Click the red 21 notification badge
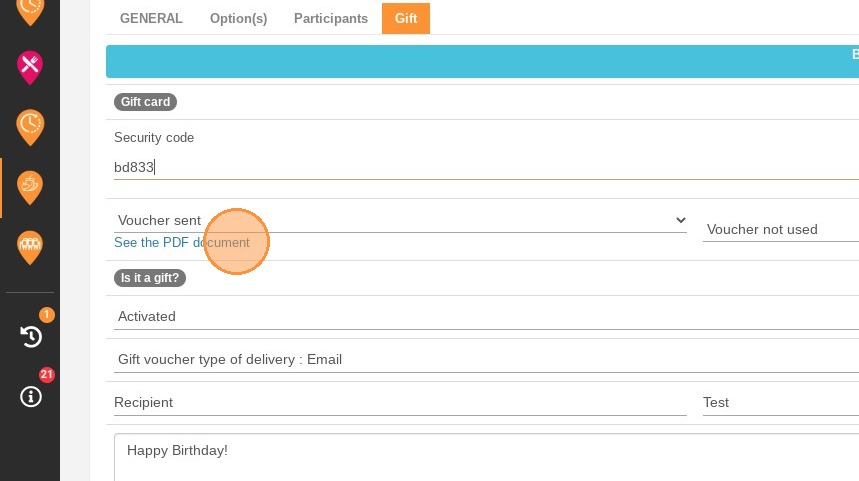 [47, 375]
